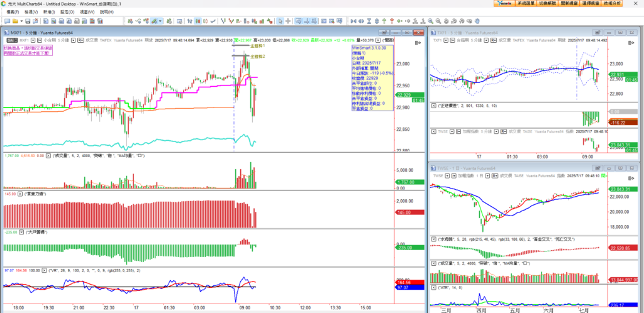Viewport: 644px width, 313px height.
Task: Select the Hand pan tool icon
Action: [x=477, y=21]
